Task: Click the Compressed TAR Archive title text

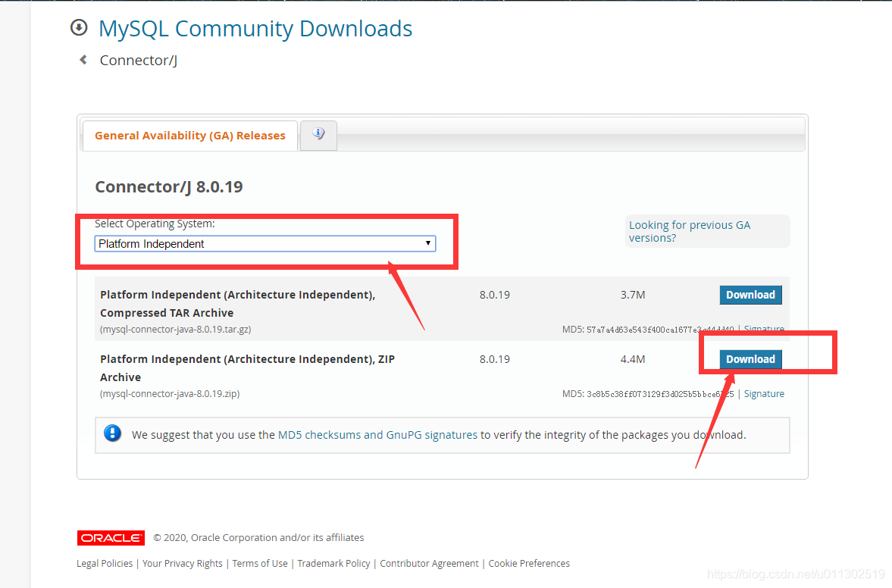Action: coord(238,304)
